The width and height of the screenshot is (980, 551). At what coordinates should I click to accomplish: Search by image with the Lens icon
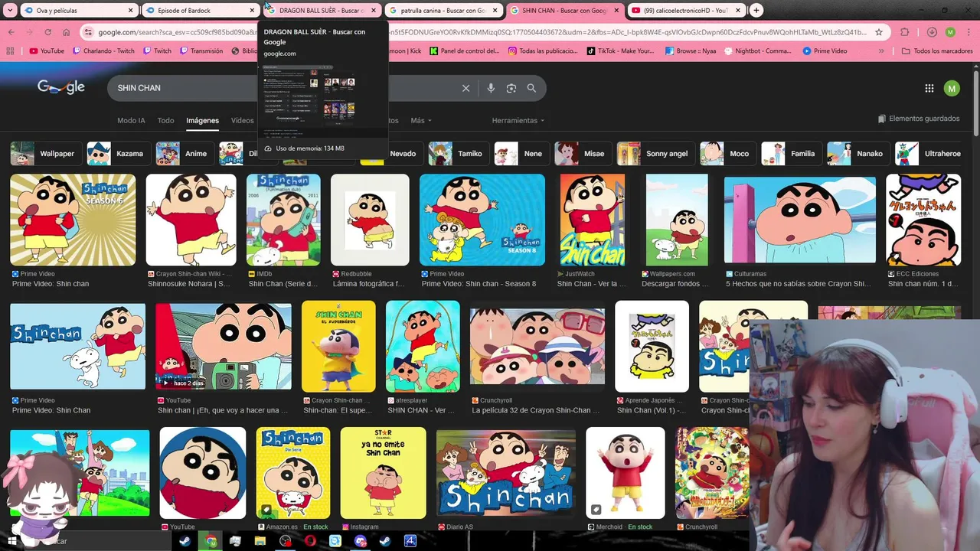tap(511, 88)
